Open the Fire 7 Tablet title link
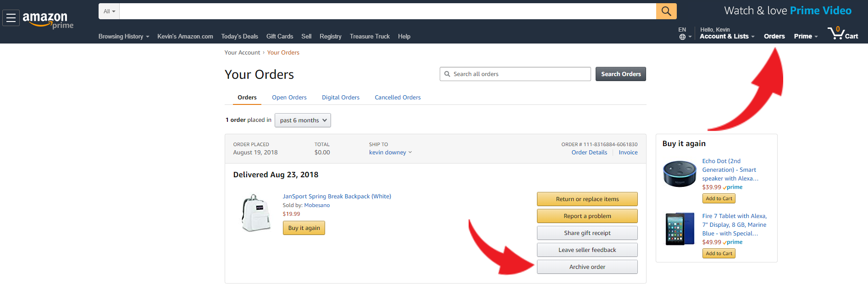The width and height of the screenshot is (868, 295). [x=735, y=225]
